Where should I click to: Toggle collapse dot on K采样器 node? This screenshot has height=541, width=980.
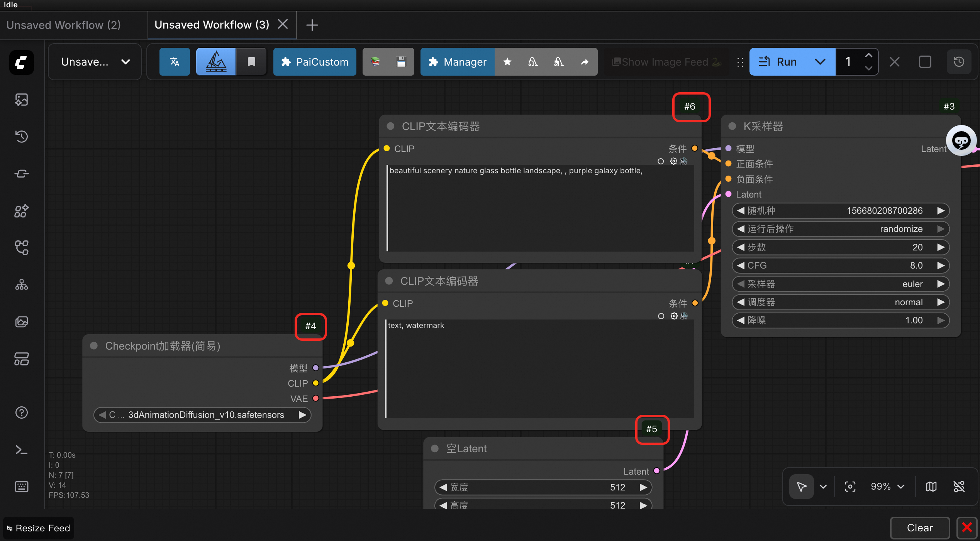[x=732, y=126]
